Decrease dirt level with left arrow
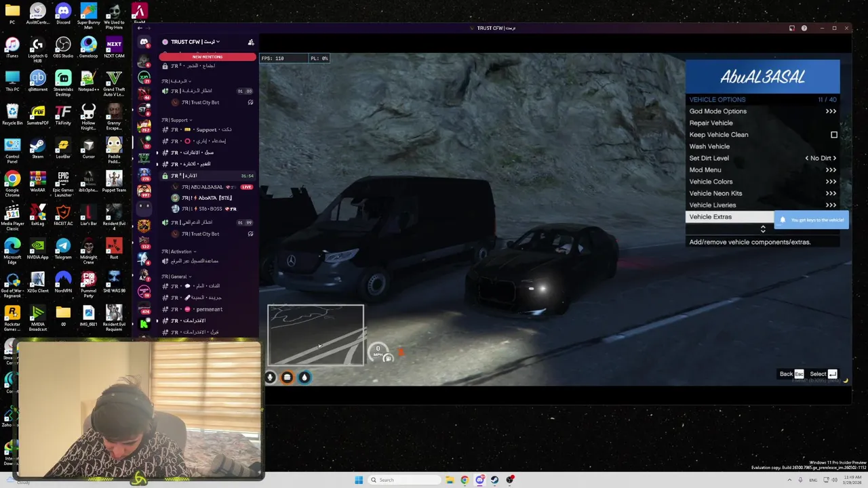Screen dimensions: 868x488 pos(807,158)
